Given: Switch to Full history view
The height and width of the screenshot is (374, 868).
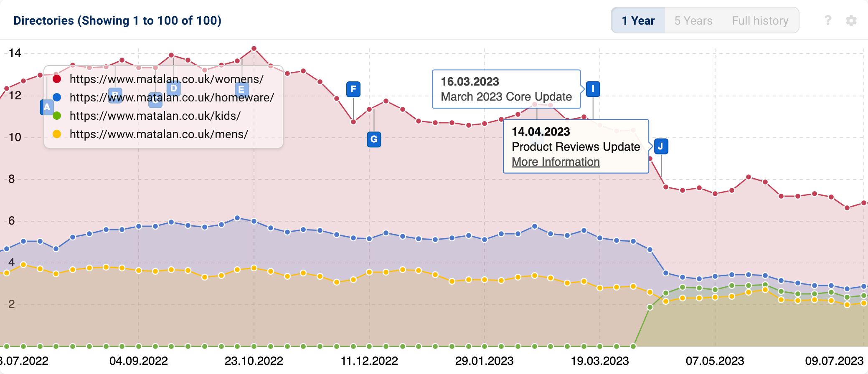Looking at the screenshot, I should pos(760,20).
